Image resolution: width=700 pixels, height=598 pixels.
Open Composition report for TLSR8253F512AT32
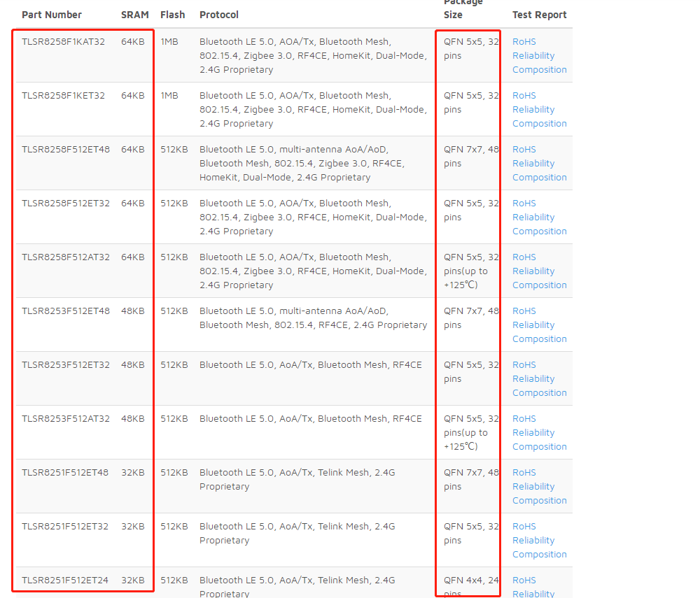[539, 447]
